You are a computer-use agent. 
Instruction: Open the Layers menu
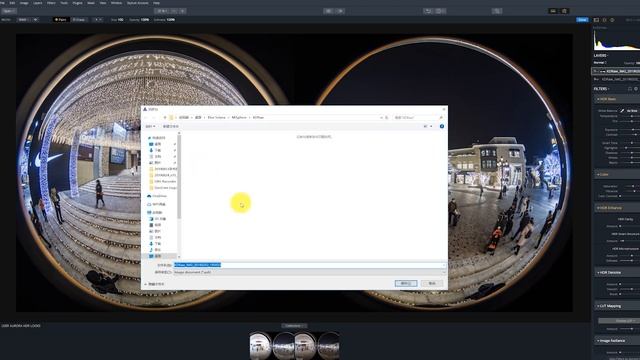pos(38,3)
